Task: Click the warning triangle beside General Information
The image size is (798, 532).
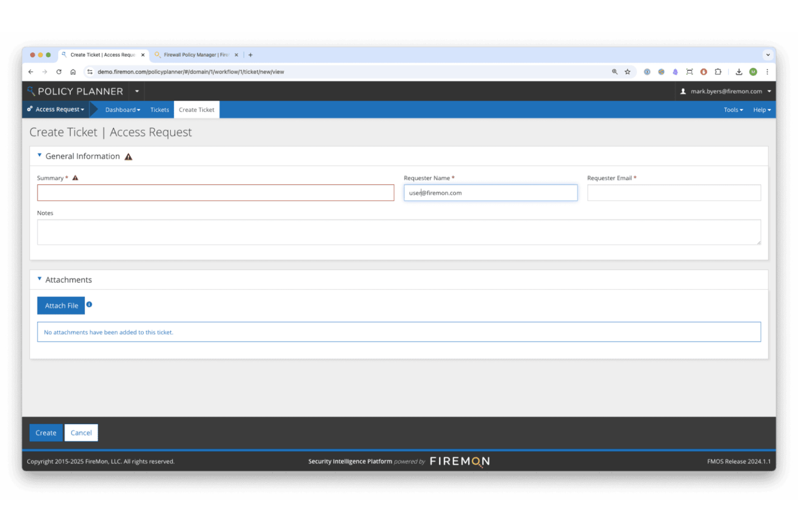Action: (128, 156)
